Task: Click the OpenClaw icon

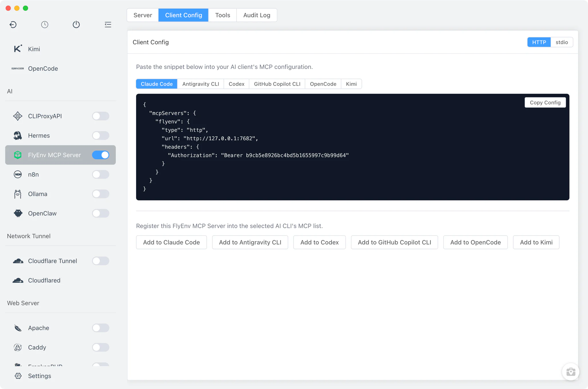Action: (x=18, y=213)
